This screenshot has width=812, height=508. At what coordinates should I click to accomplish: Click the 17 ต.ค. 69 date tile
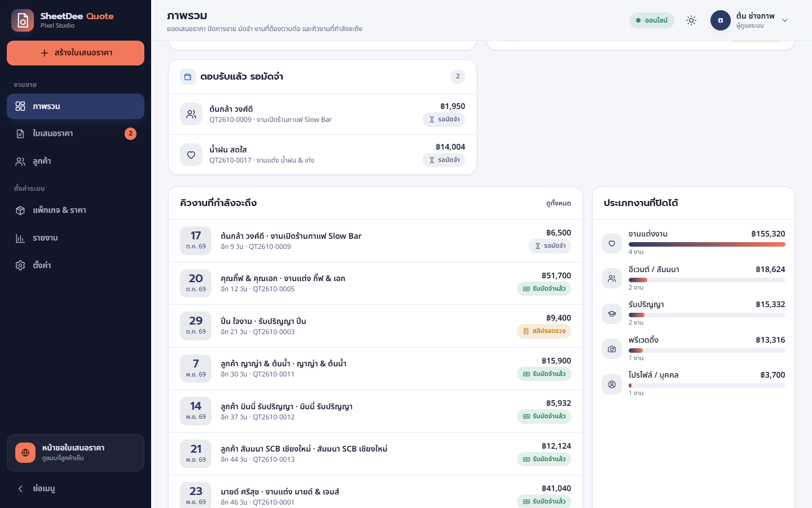coord(196,240)
